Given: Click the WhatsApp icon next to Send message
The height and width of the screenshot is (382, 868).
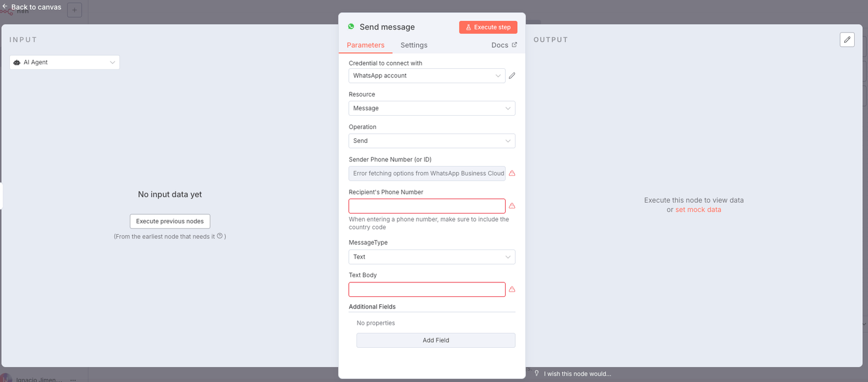Looking at the screenshot, I should (x=351, y=27).
